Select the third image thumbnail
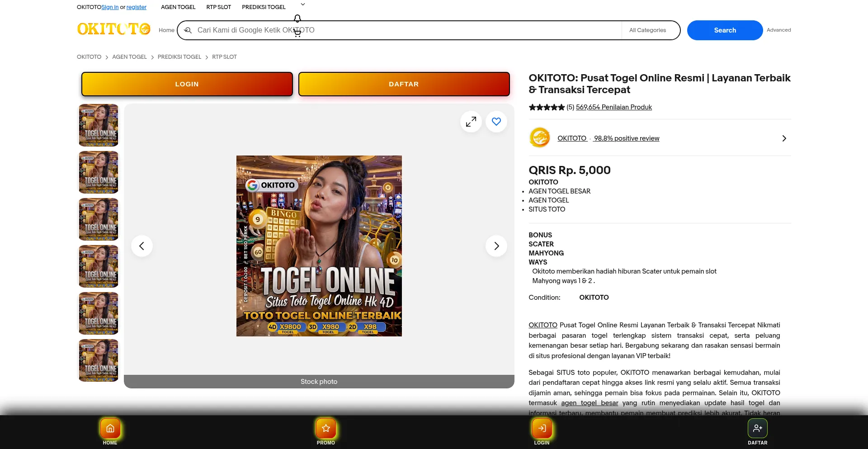 (x=99, y=219)
